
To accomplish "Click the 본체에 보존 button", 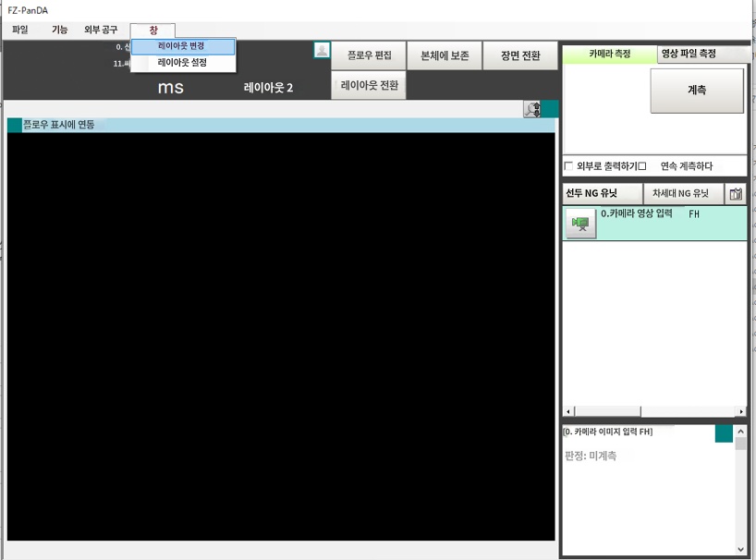I will (445, 55).
